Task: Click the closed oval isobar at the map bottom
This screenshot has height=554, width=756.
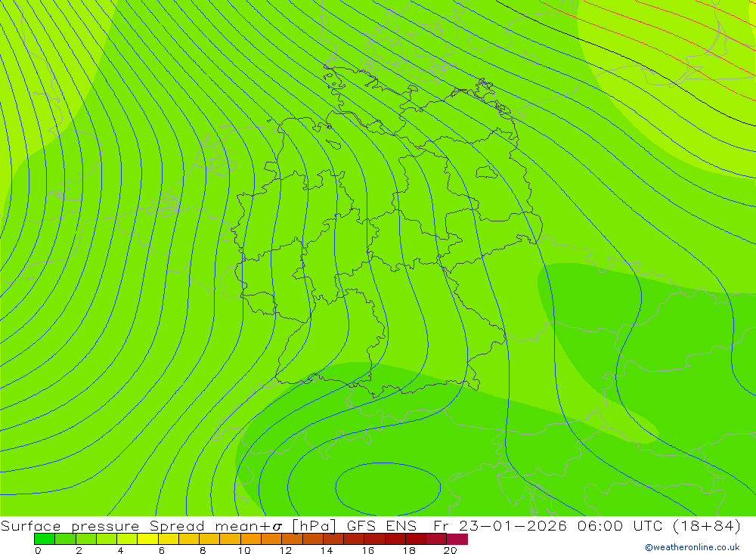Action: pyautogui.click(x=388, y=489)
